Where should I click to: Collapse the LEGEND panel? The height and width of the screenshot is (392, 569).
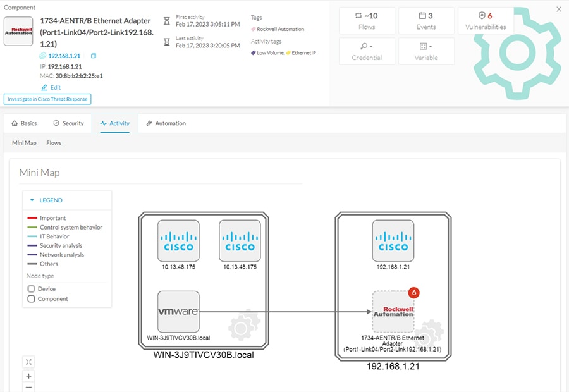[34, 199]
